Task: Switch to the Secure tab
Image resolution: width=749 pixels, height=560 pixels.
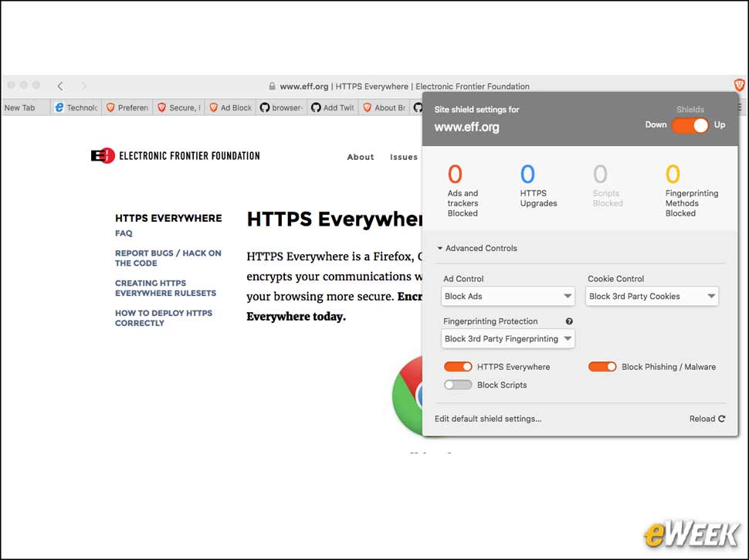Action: [178, 107]
